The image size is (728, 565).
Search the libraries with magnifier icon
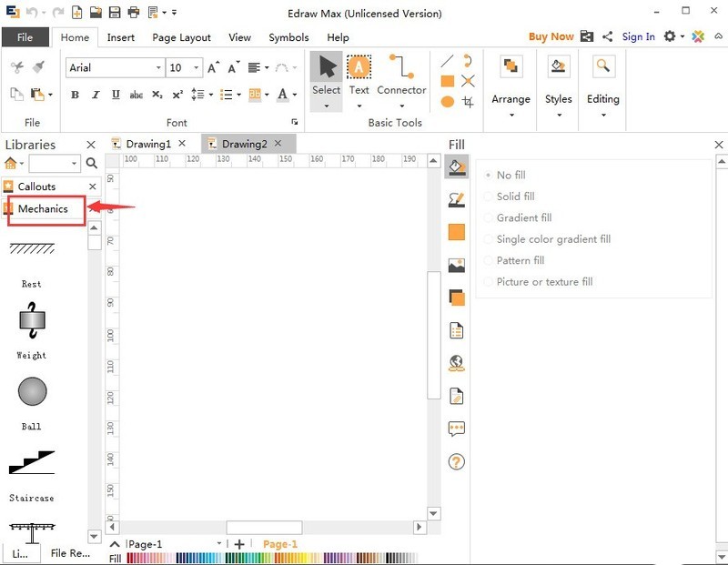[x=92, y=163]
